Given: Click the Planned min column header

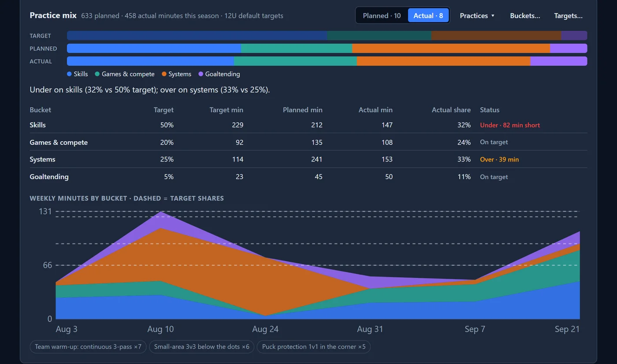Looking at the screenshot, I should 302,110.
